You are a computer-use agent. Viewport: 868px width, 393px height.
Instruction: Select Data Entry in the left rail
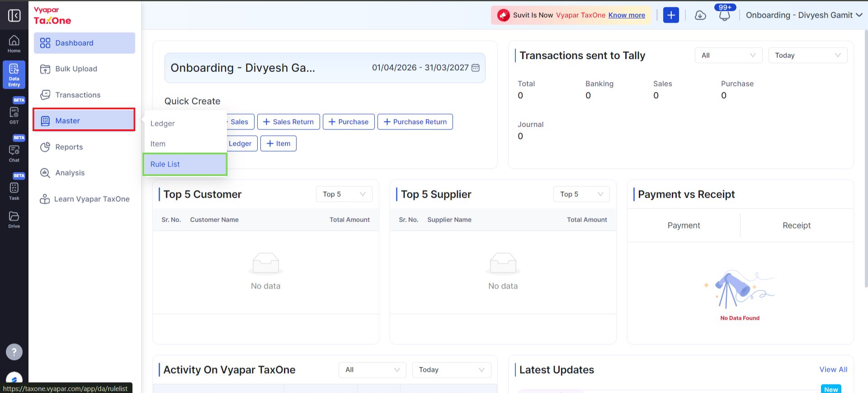point(14,75)
